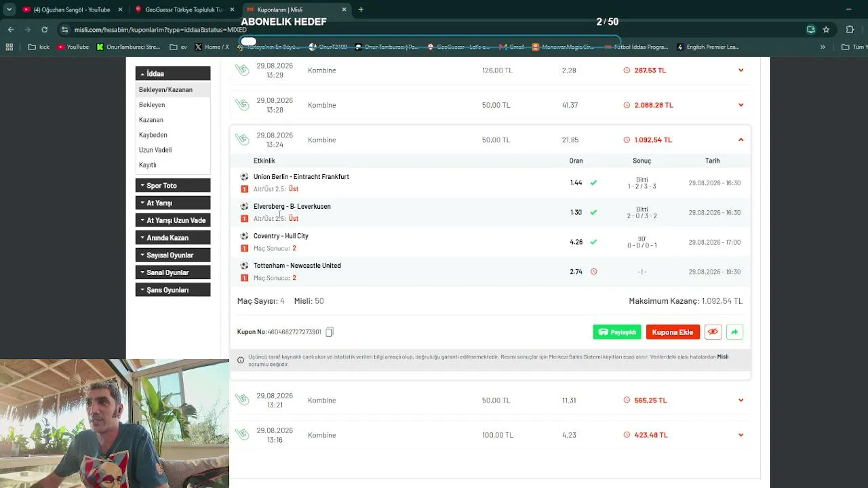The image size is (868, 488).
Task: Select Bekleyen/Kazanan in the sidebar
Action: click(173, 89)
